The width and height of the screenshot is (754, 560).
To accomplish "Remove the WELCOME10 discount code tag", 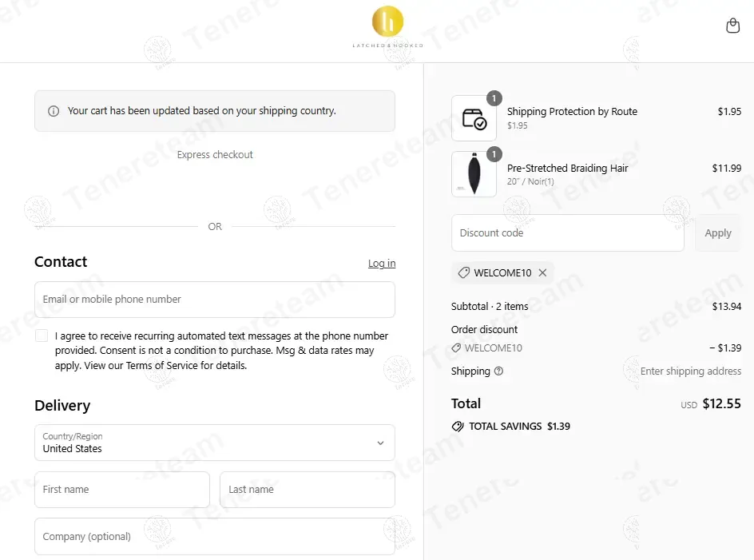I will [542, 272].
